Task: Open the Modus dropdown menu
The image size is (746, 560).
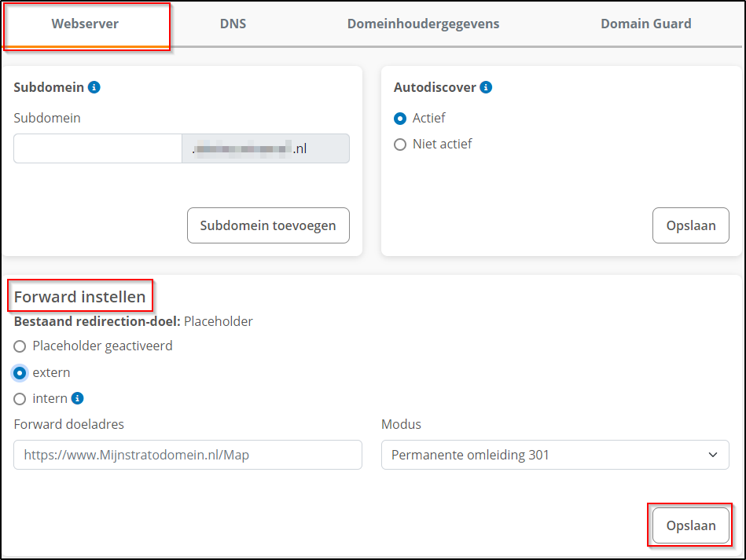Action: [x=555, y=455]
